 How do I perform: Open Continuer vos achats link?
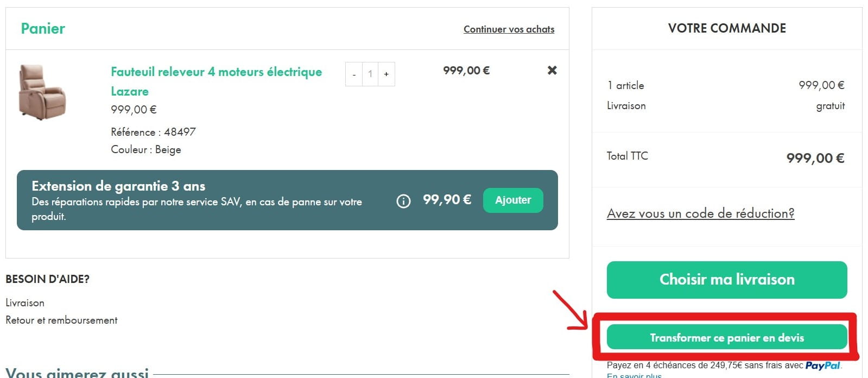tap(509, 29)
